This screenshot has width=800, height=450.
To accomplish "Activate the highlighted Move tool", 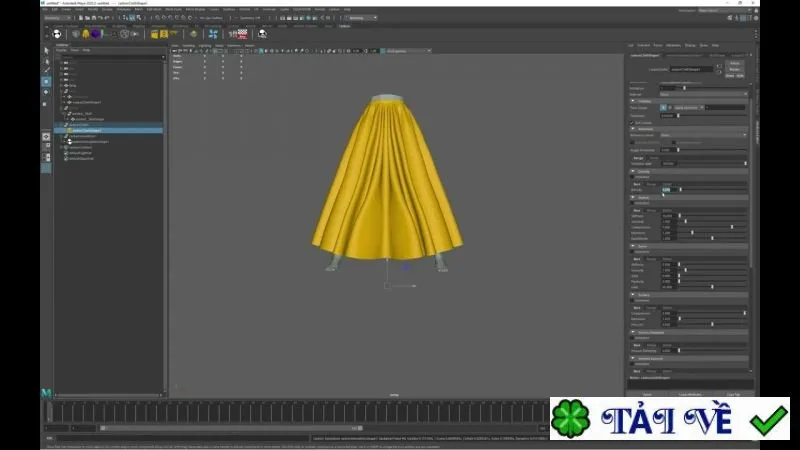I will [x=46, y=81].
